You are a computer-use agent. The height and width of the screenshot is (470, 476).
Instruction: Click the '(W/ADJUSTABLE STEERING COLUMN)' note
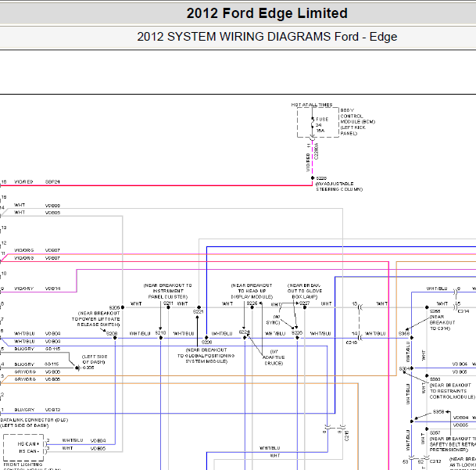[339, 187]
